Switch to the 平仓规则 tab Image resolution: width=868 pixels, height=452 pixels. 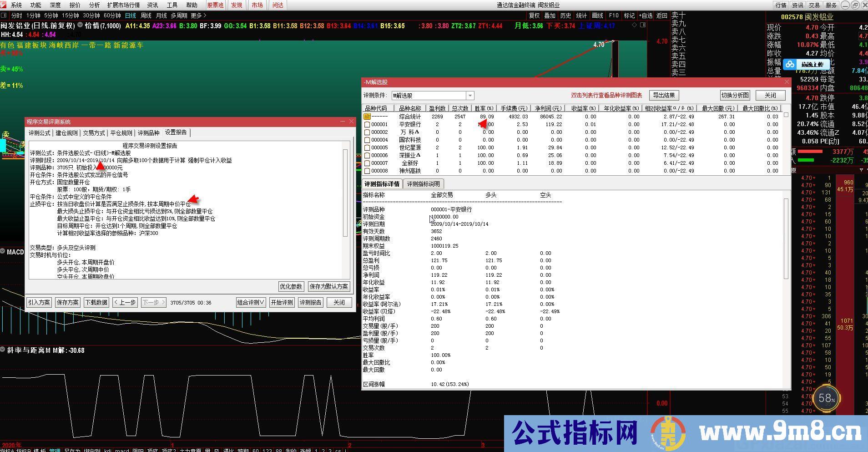coord(121,133)
